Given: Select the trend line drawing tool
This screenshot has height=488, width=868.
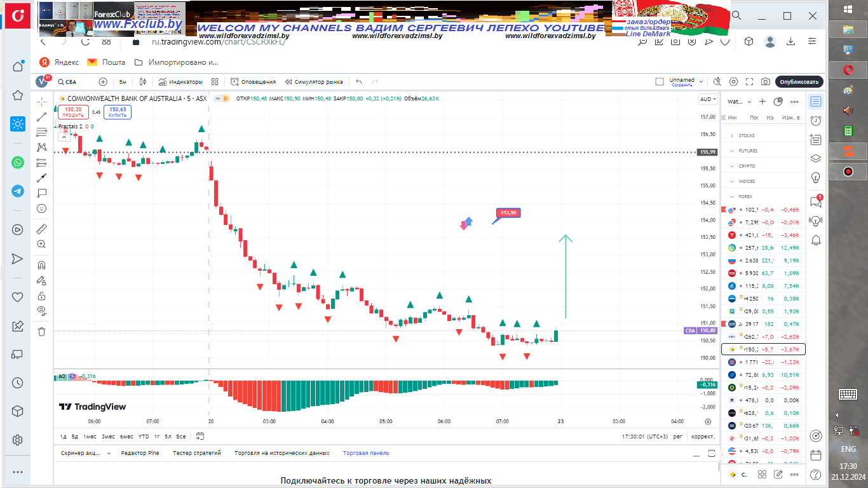Looking at the screenshot, I should pos(42,117).
